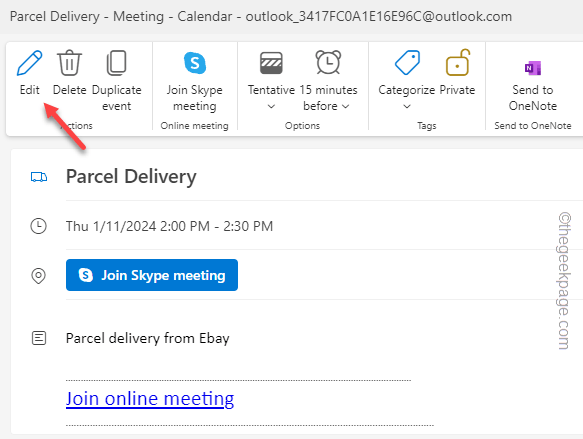The width and height of the screenshot is (583, 439).
Task: Toggle the Private padlock option
Action: (458, 62)
